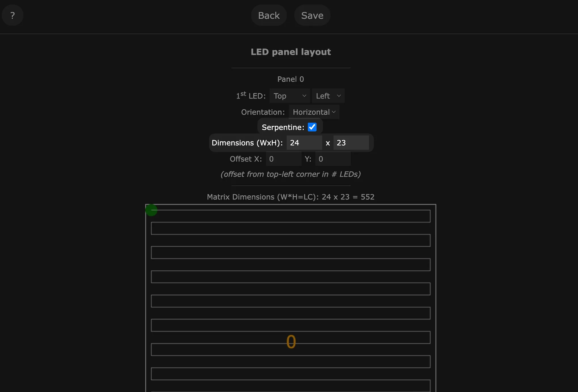This screenshot has height=392, width=578.
Task: Click the Serpentine label text
Action: 283,127
